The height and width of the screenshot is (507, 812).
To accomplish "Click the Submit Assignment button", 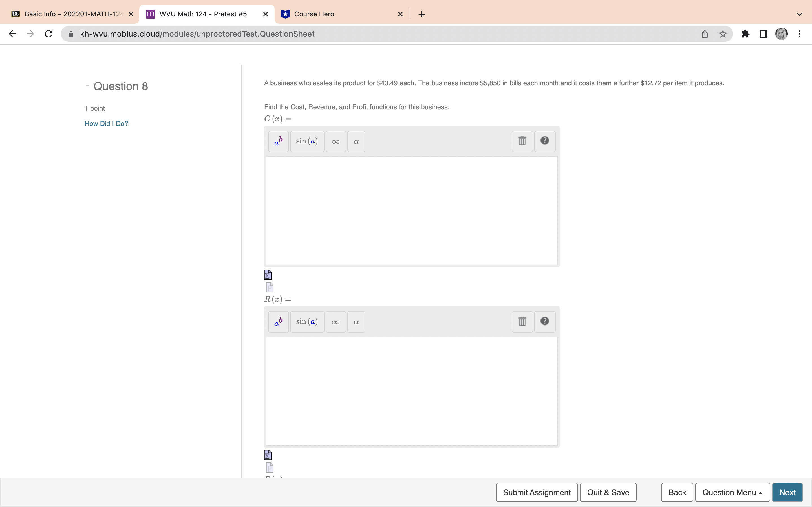I will point(537,492).
